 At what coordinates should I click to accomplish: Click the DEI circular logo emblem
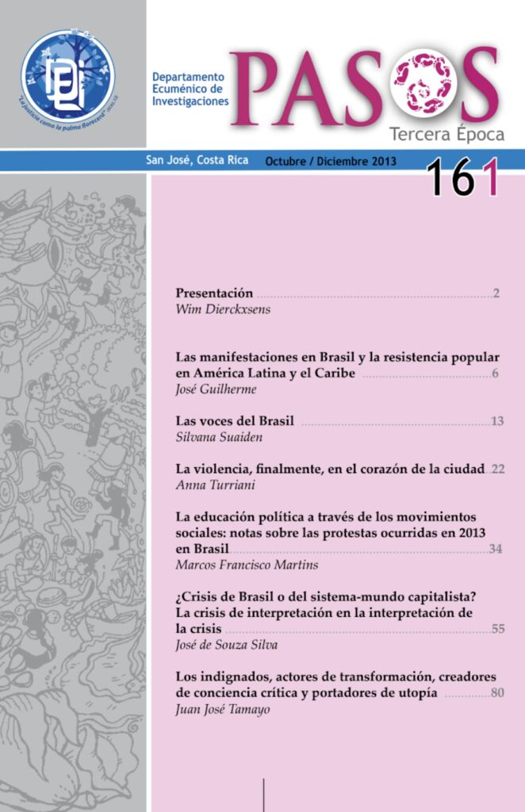[x=68, y=76]
